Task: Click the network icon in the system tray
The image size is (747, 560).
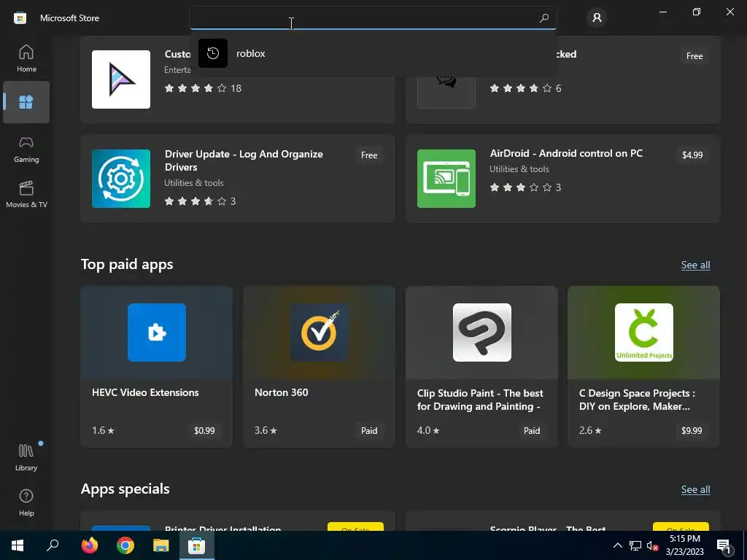Action: 635,545
